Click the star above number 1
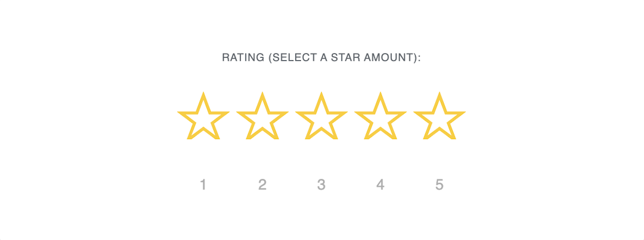 (x=203, y=117)
